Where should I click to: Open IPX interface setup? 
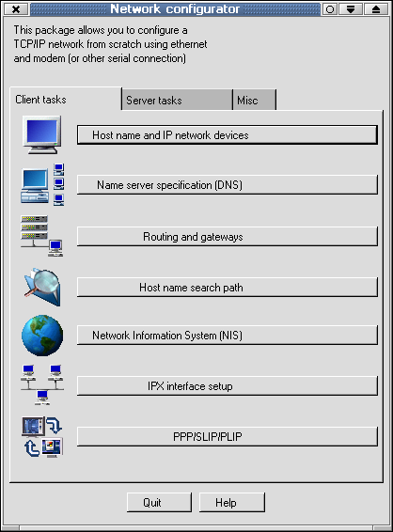(x=227, y=385)
